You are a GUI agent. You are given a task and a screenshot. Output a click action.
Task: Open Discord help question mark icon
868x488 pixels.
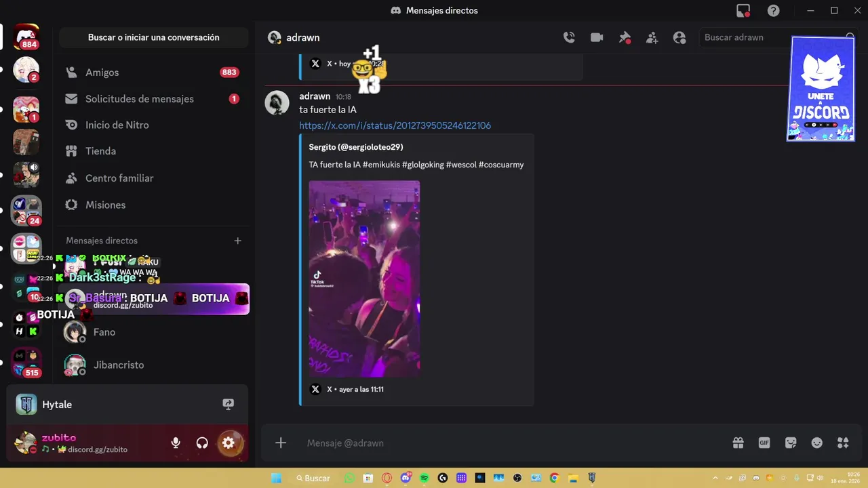pos(773,11)
